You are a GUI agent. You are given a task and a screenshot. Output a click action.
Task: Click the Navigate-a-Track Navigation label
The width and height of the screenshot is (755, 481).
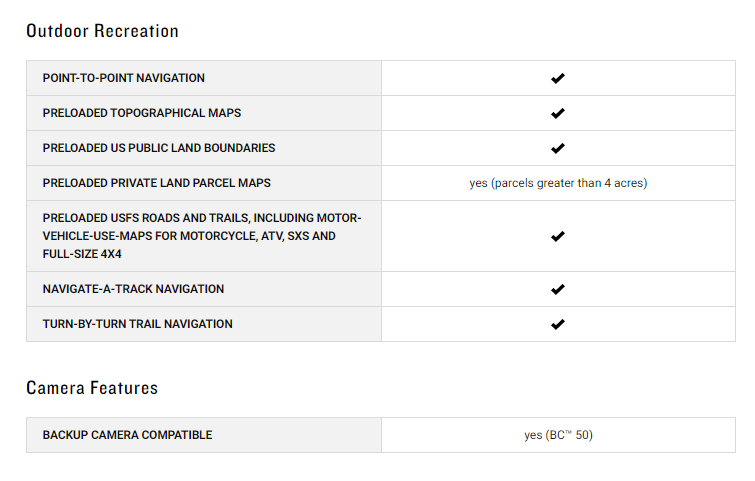(133, 289)
